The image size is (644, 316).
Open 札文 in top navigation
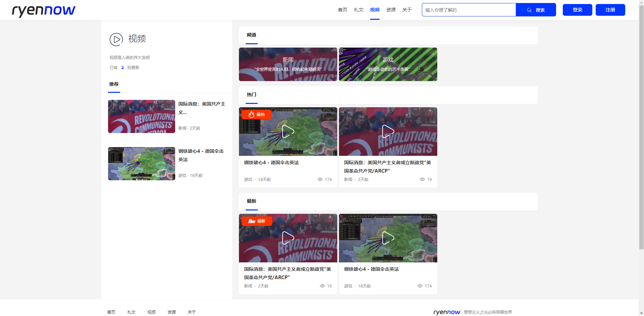[x=359, y=10]
